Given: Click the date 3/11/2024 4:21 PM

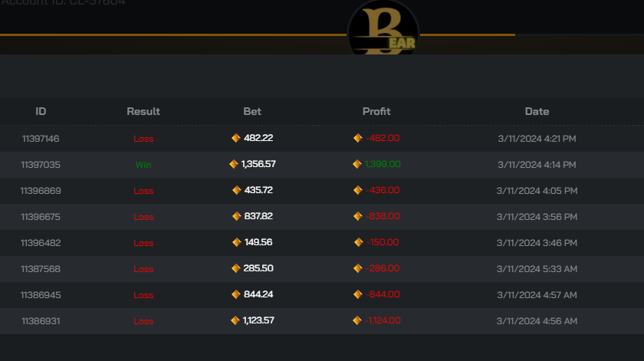Looking at the screenshot, I should pos(537,139).
